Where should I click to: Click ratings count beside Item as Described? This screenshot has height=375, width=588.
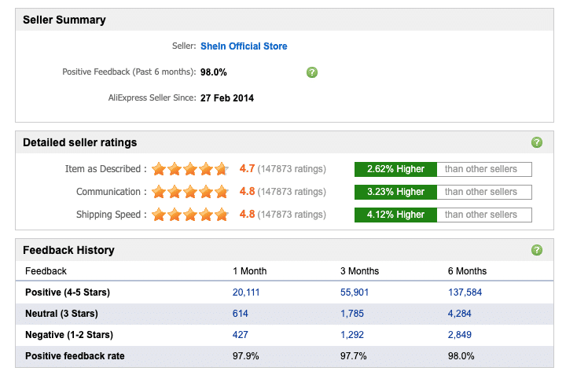pos(292,169)
